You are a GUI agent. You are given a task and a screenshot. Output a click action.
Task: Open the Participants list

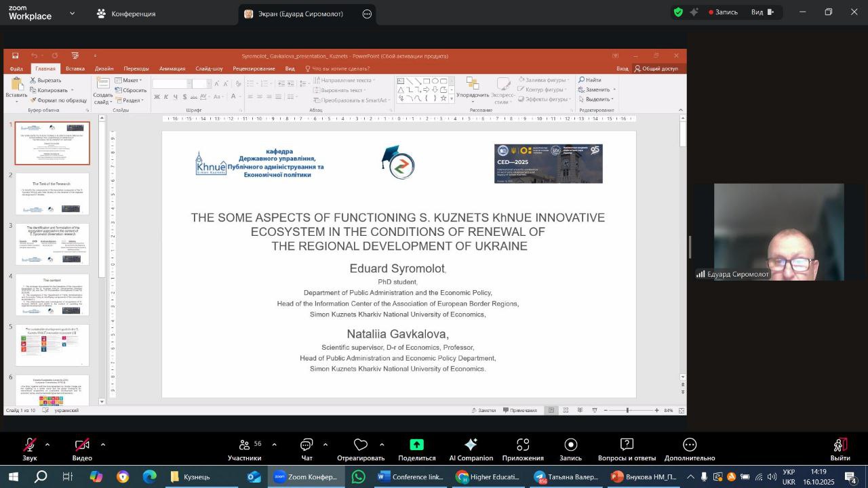[245, 450]
